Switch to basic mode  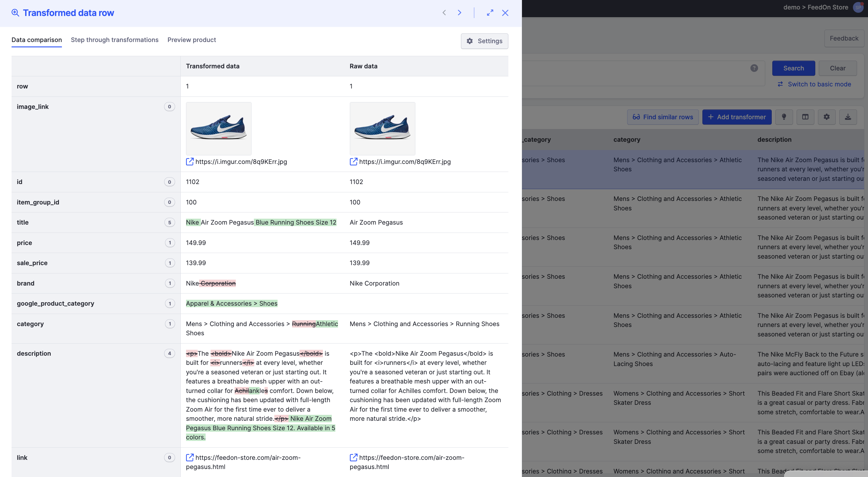(819, 84)
